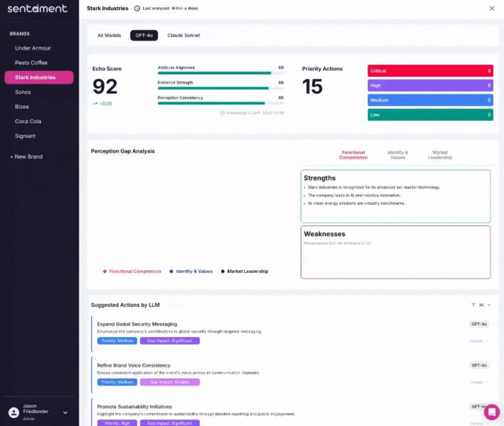Select Sonos brand
The image size is (504, 426).
39,92
